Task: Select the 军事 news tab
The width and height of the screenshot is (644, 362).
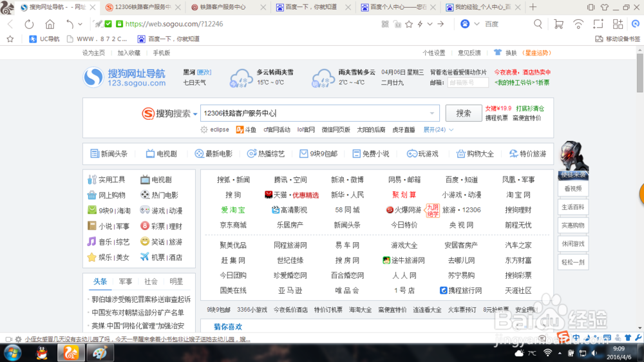Action: coord(126,281)
